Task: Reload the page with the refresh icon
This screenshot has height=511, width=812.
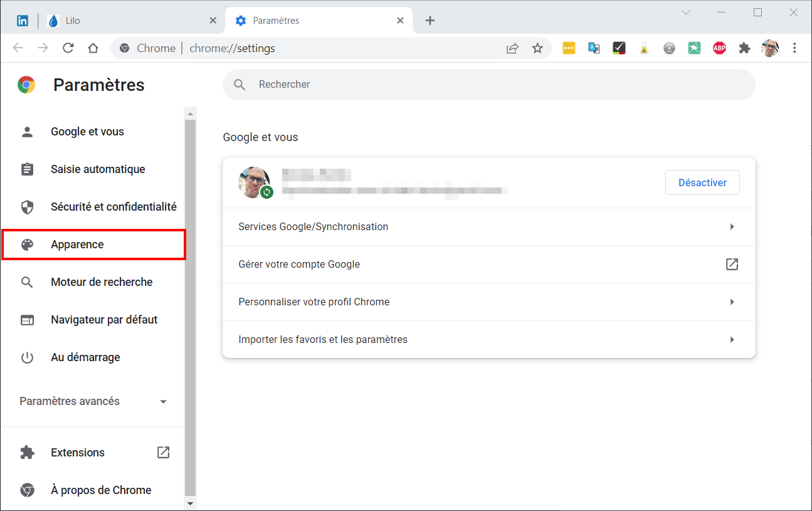Action: tap(68, 48)
